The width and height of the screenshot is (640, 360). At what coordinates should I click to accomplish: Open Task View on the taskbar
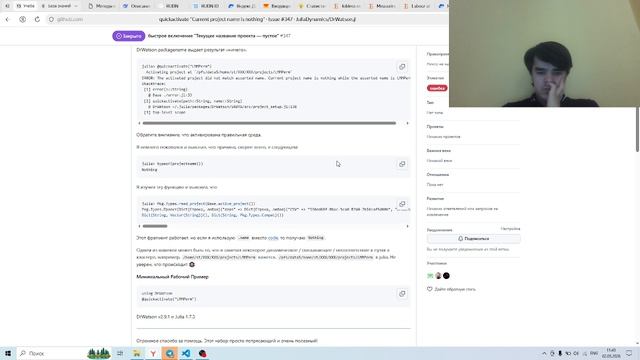[x=120, y=353]
